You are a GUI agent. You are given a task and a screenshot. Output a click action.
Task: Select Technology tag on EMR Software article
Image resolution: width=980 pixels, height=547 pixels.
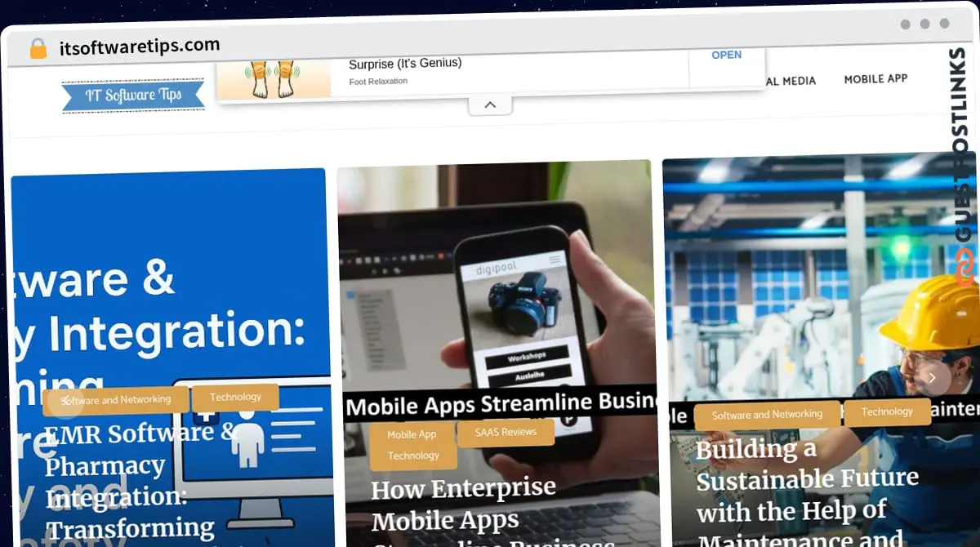click(235, 397)
